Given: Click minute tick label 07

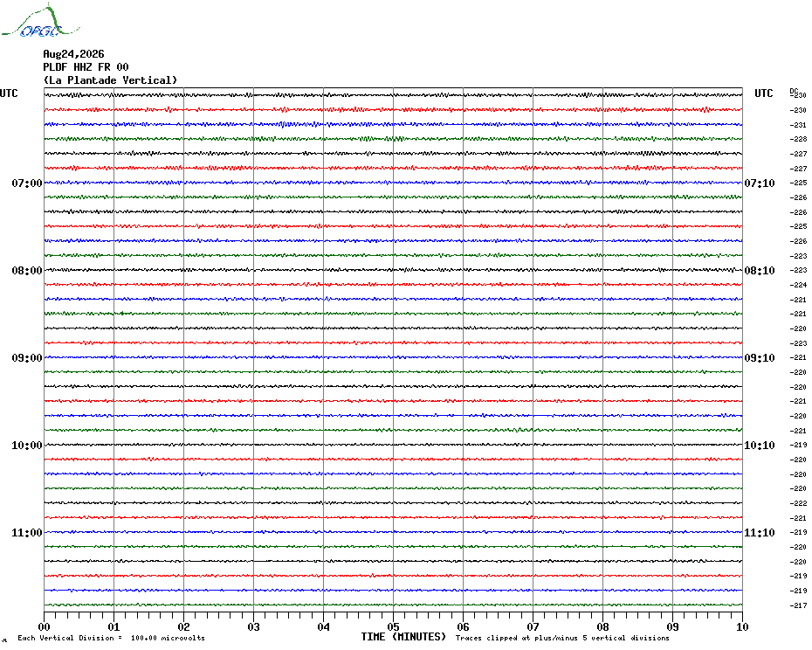Looking at the screenshot, I should point(533,626).
